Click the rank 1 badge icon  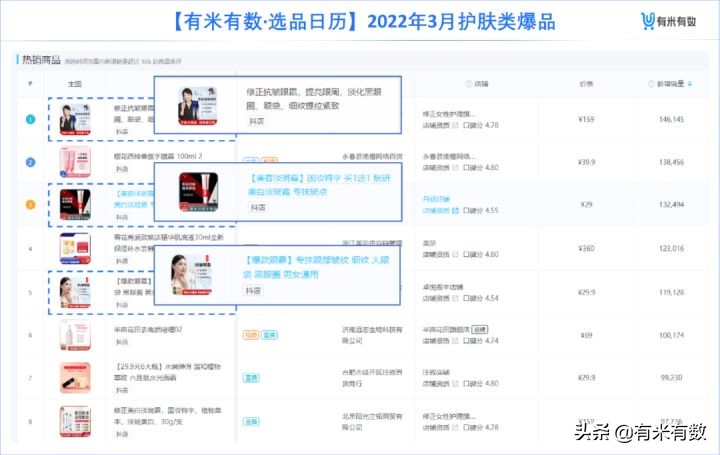[x=30, y=119]
